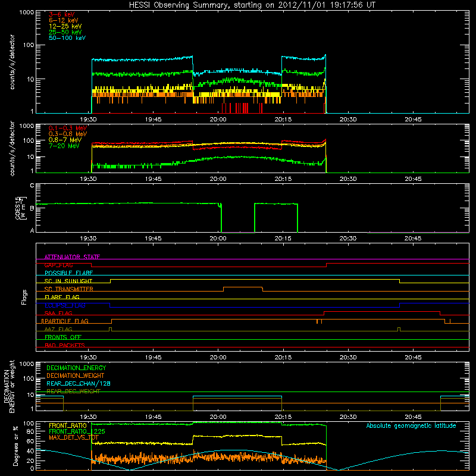Select the olive AAZ_FLAG label
The height and width of the screenshot is (476, 476).
pos(58,329)
